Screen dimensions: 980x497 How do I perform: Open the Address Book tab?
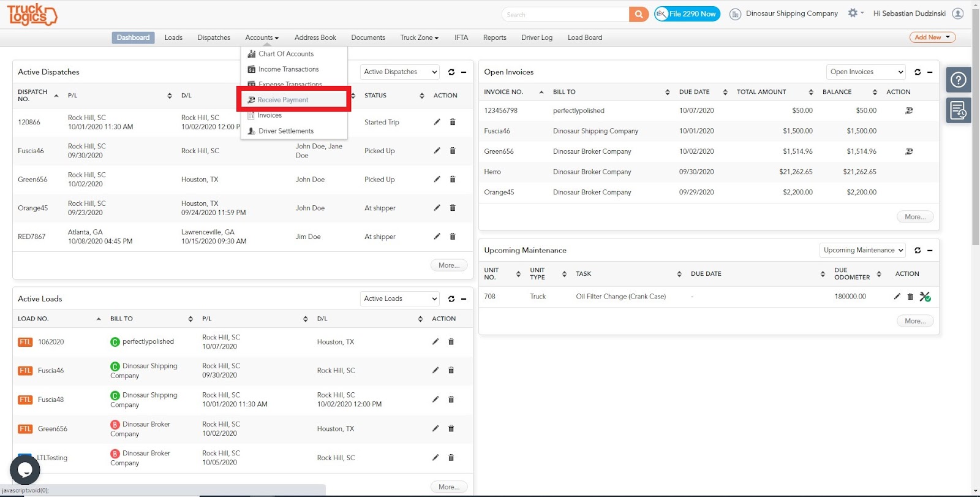315,37
